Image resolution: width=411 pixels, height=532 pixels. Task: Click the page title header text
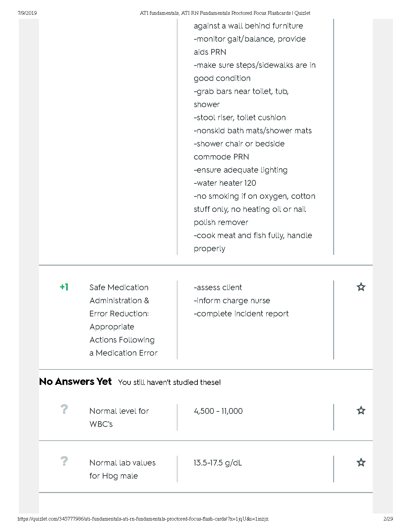pos(225,13)
